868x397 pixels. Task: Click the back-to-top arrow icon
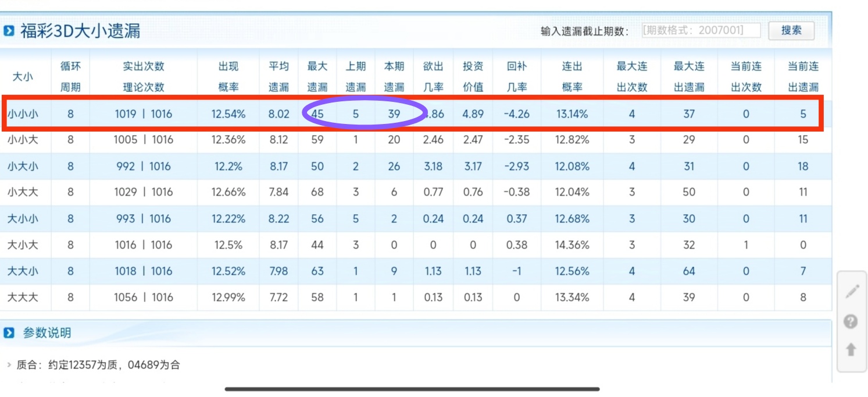pyautogui.click(x=851, y=349)
